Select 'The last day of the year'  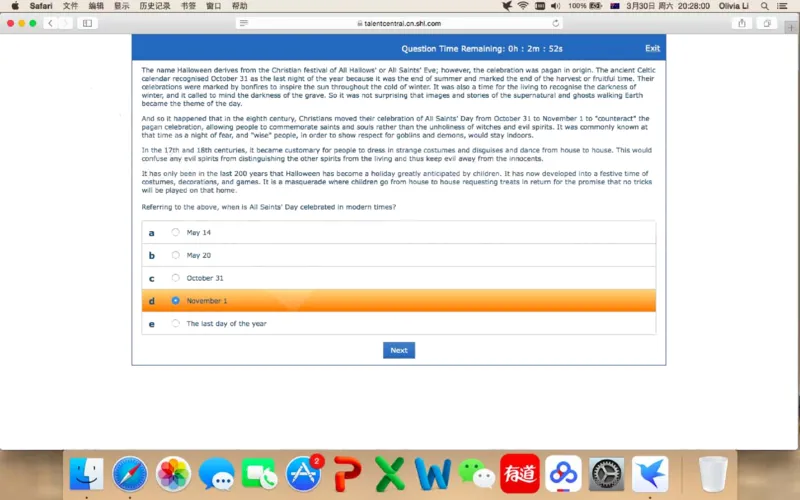point(176,323)
